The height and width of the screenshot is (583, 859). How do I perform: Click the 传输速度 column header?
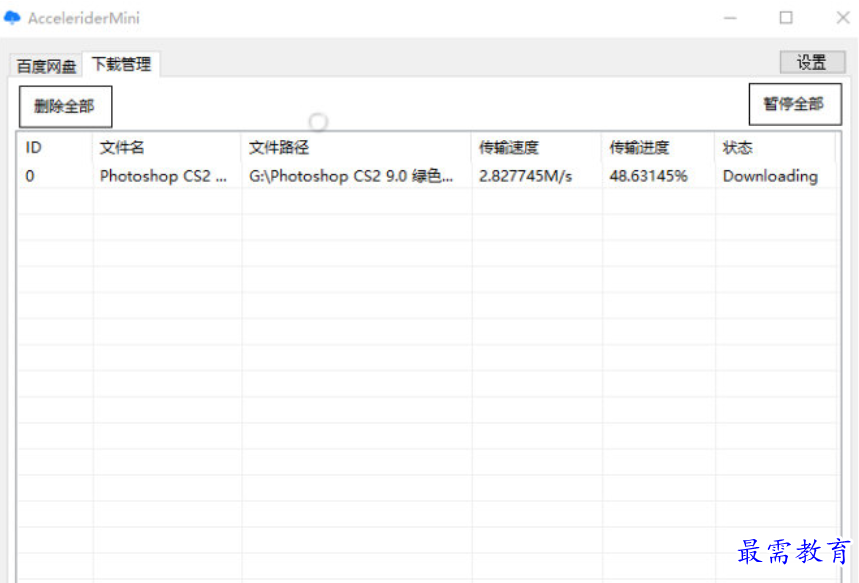[536, 147]
